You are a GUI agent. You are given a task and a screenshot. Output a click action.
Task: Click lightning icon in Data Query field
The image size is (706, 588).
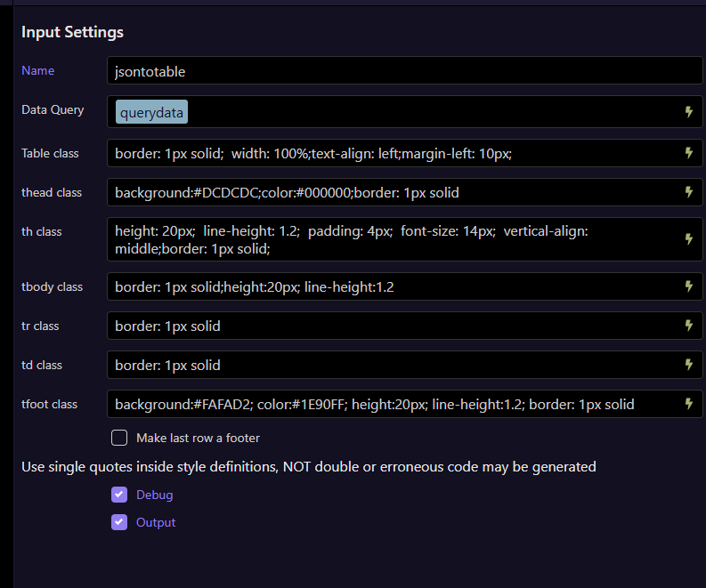[688, 111]
